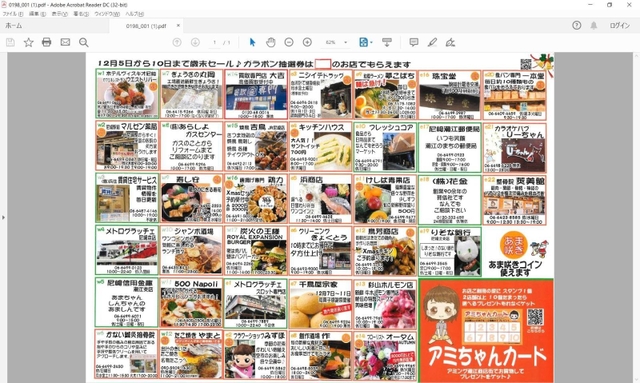Add a comment with speech bubble icon
The width and height of the screenshot is (640, 383).
pos(414,42)
